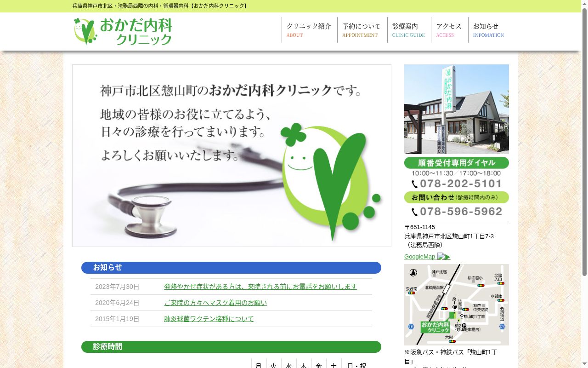This screenshot has width=588, height=368.
Task: Click the date 2023年7月30日
Action: 117,287
